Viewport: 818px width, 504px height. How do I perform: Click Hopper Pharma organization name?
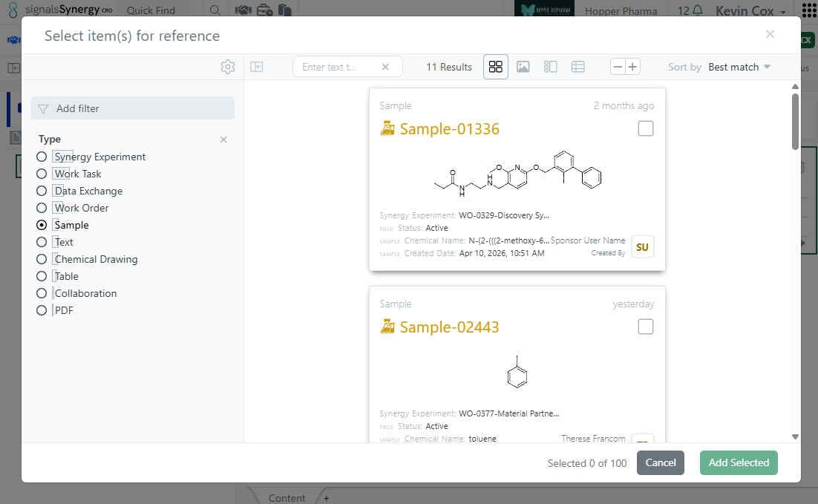[621, 11]
